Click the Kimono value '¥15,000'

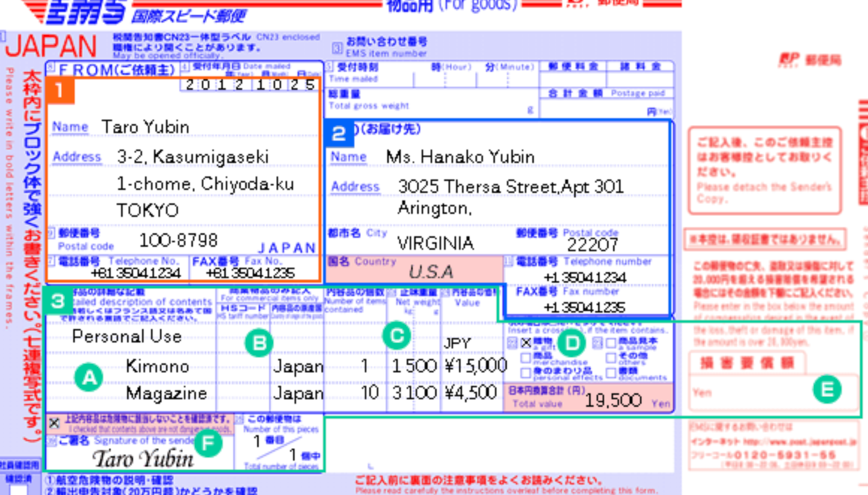point(475,366)
